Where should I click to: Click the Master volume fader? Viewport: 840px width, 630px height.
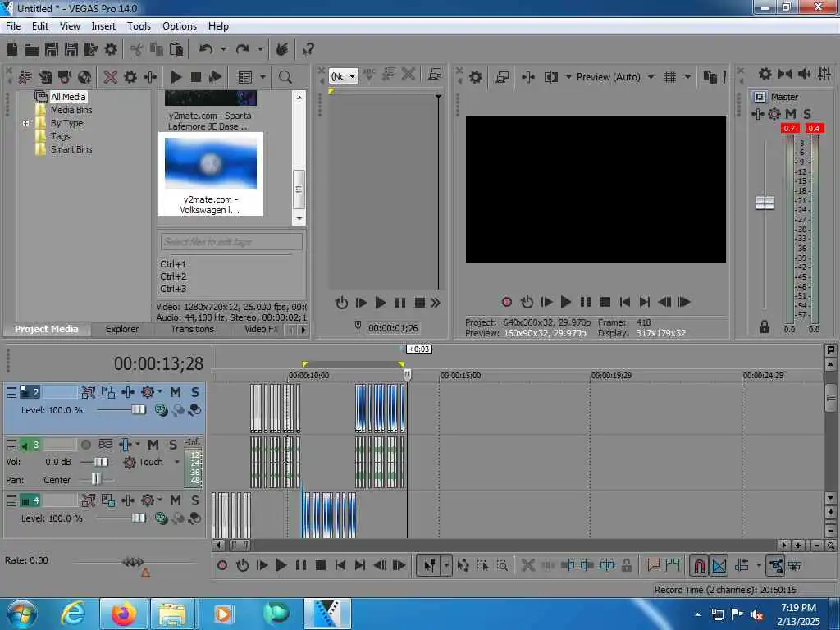pos(765,203)
